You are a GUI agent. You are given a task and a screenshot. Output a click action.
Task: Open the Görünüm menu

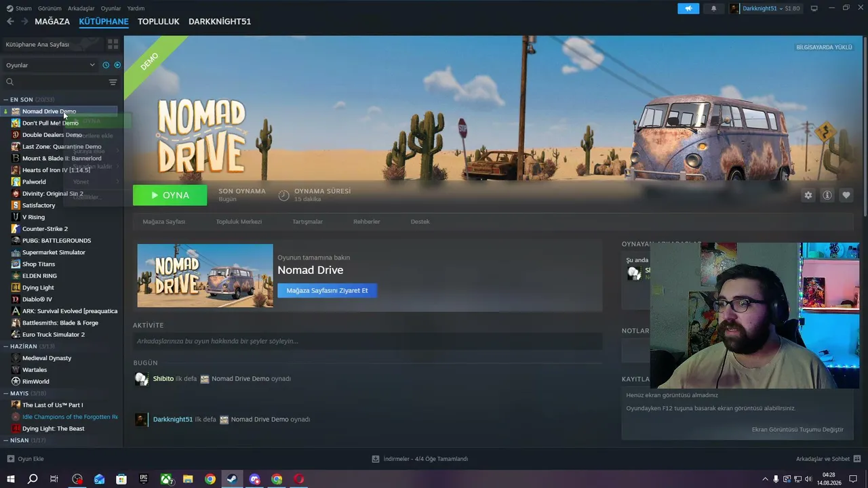pyautogui.click(x=50, y=8)
